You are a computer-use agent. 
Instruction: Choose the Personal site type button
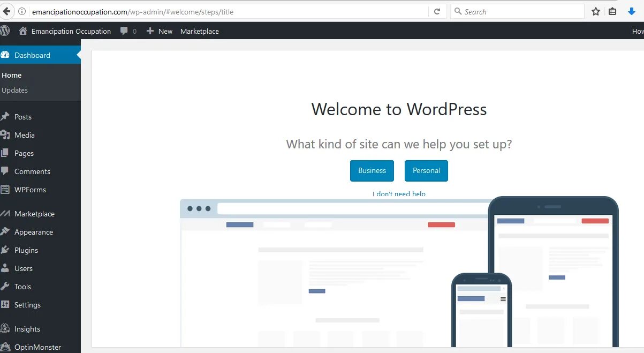[426, 170]
